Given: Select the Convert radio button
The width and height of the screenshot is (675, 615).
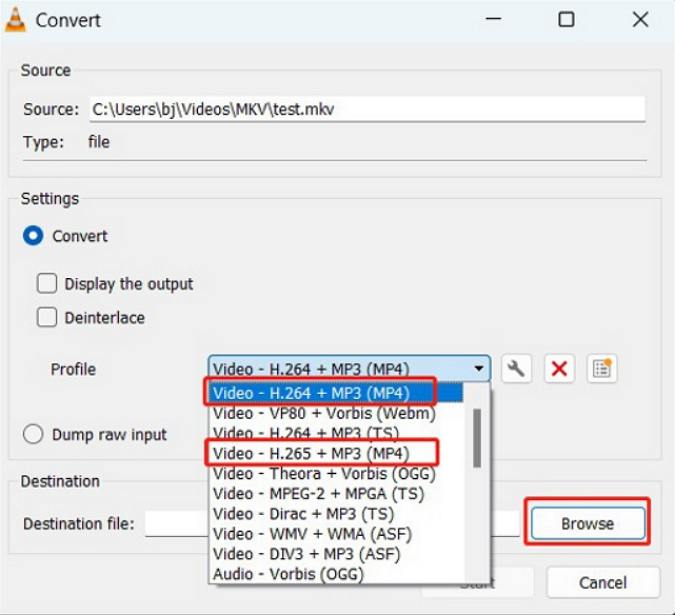Looking at the screenshot, I should pyautogui.click(x=33, y=236).
